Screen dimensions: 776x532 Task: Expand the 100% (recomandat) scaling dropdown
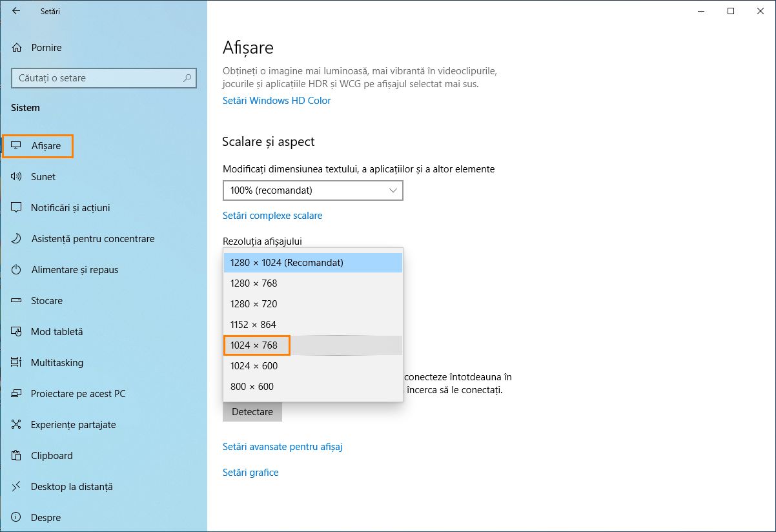[x=313, y=190]
